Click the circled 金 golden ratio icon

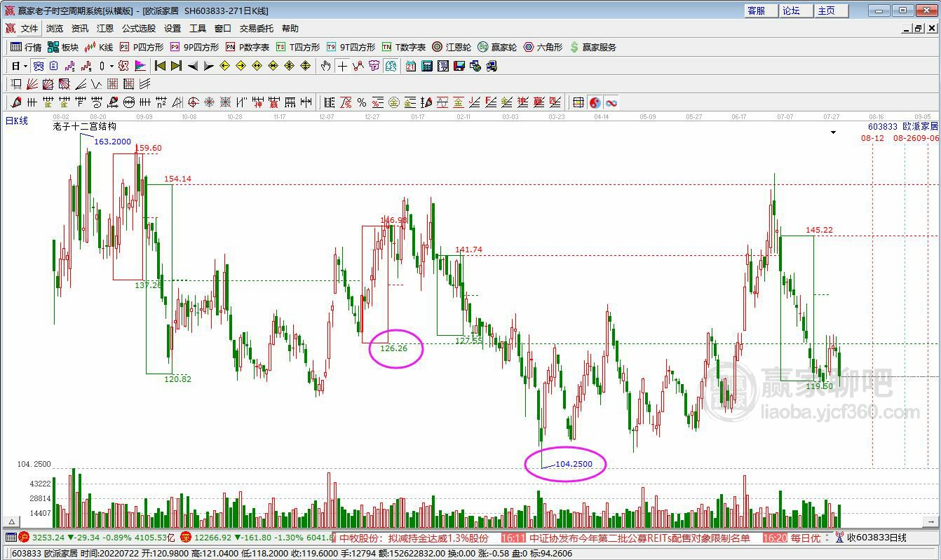[394, 102]
